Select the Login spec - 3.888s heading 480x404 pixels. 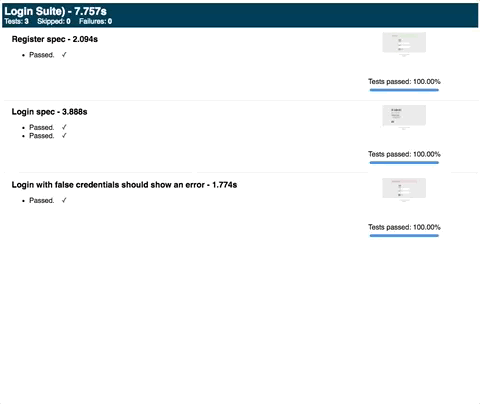pos(49,112)
